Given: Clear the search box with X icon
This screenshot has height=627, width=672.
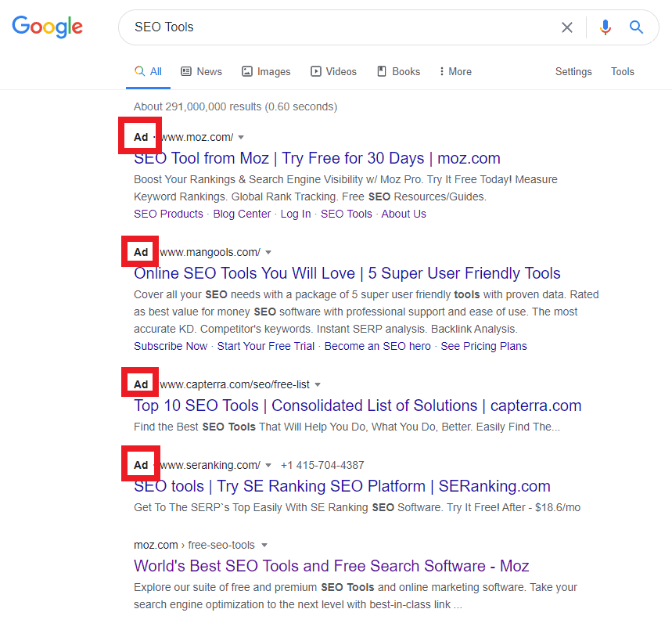Looking at the screenshot, I should pos(567,27).
